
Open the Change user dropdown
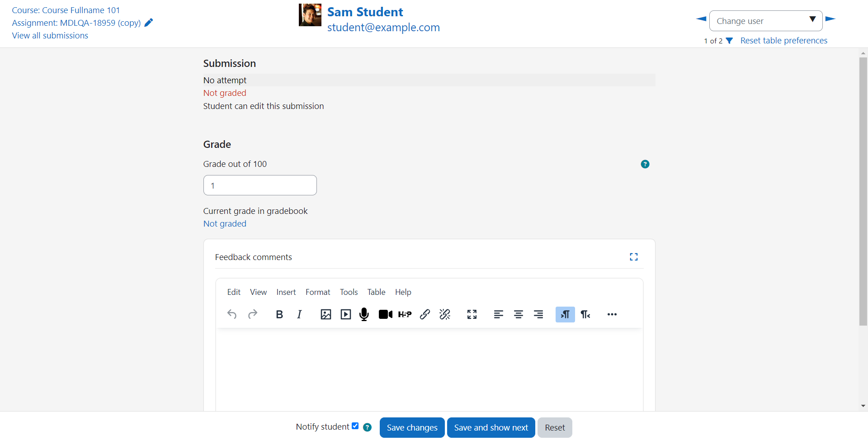pos(766,21)
